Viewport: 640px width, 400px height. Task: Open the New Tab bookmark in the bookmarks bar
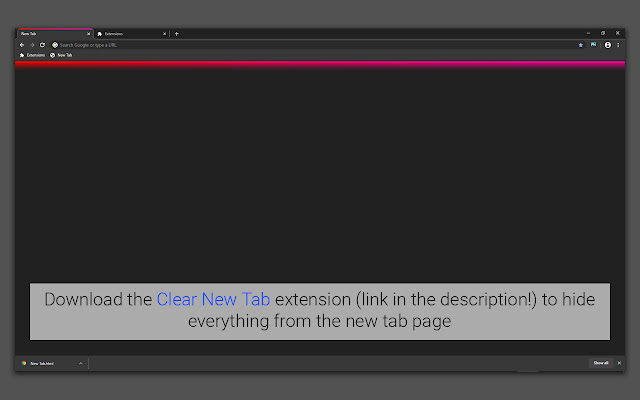pos(61,55)
